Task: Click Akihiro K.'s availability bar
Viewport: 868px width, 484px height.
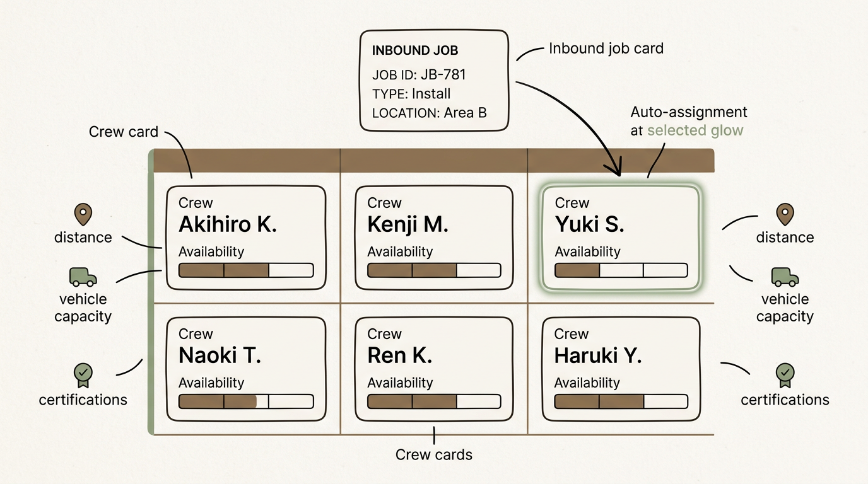Action: pos(246,270)
